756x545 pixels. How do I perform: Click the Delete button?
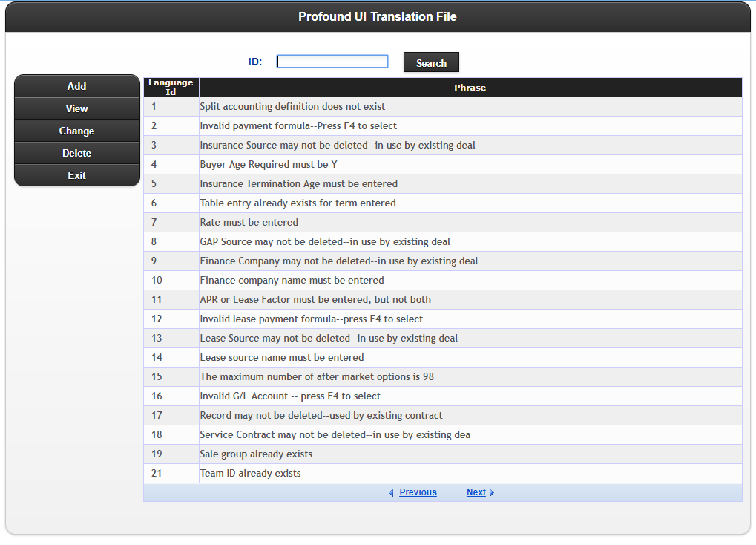coord(76,153)
